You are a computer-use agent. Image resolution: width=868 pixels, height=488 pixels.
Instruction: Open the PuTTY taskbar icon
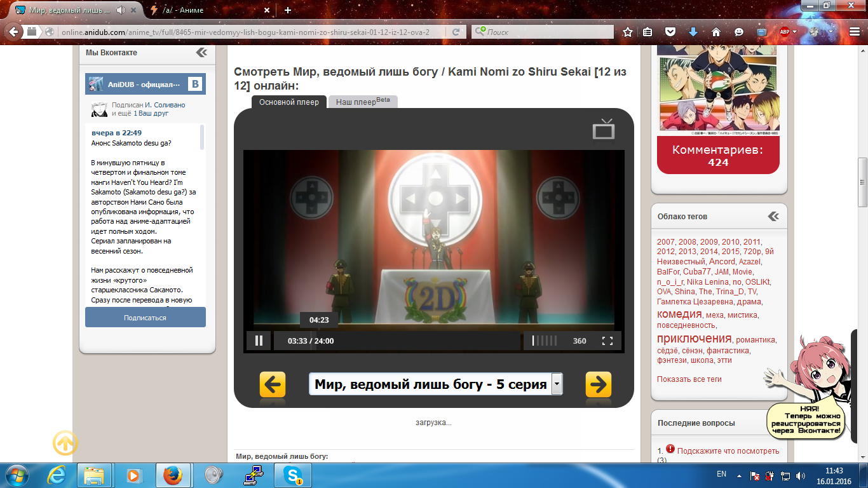(x=253, y=475)
